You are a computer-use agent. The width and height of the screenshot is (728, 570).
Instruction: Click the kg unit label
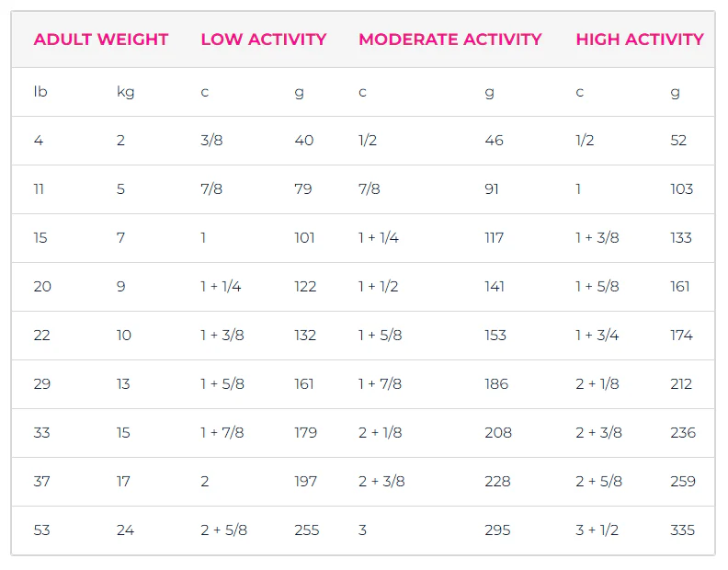point(125,92)
